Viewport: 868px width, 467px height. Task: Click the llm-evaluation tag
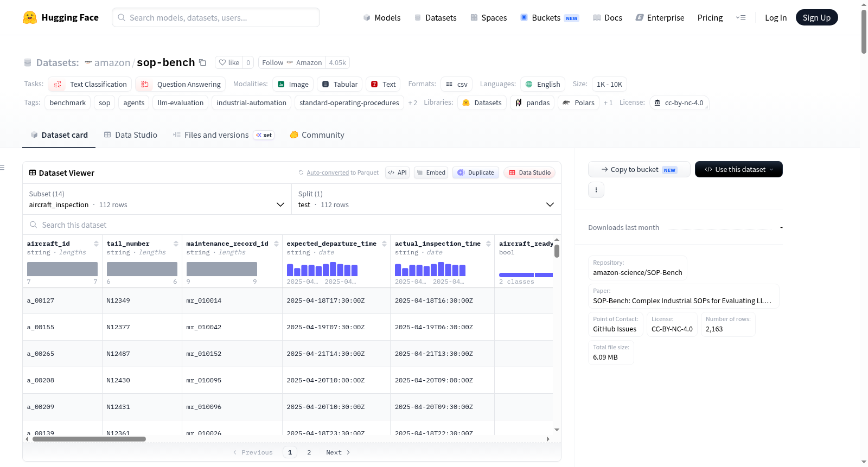(x=181, y=103)
